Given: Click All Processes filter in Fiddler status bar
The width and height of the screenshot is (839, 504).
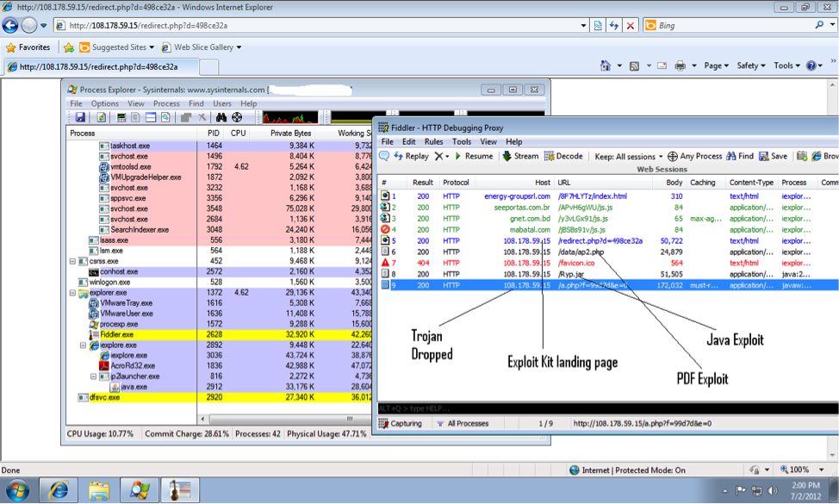Looking at the screenshot, I should click(x=463, y=424).
